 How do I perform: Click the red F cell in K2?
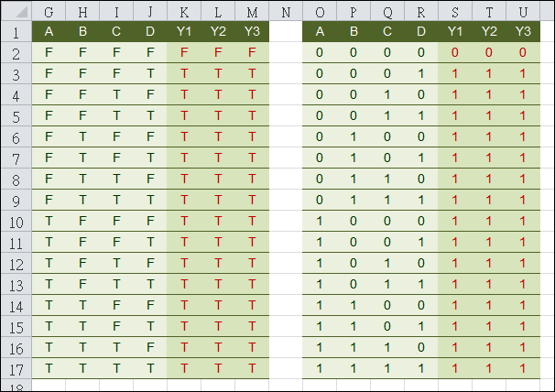click(x=184, y=53)
